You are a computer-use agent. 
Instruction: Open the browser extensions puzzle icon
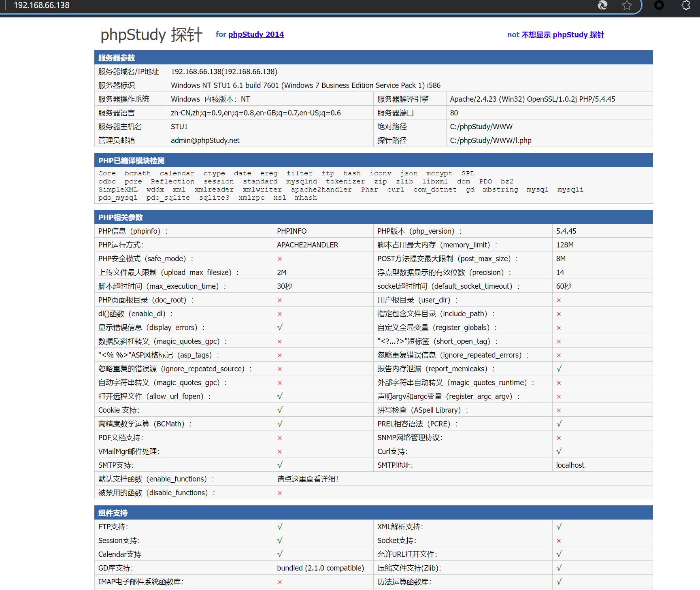click(x=686, y=5)
